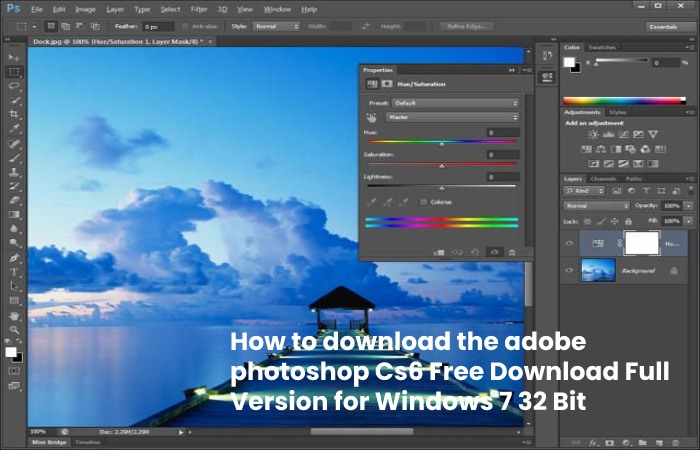Open tool preset picker arrow in options bar

[x=34, y=27]
